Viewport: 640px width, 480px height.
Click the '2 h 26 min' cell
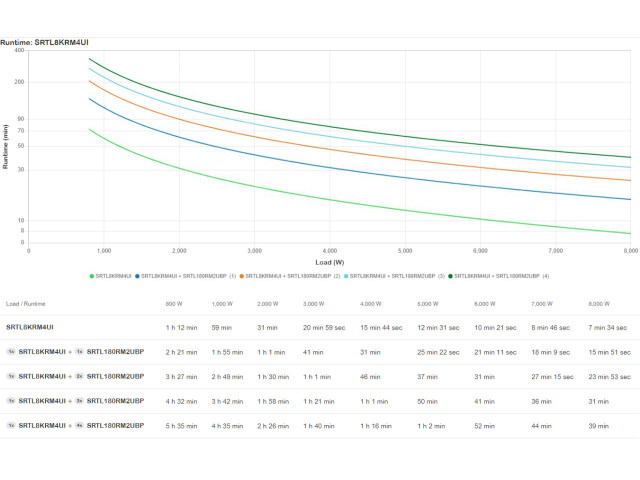click(x=273, y=426)
